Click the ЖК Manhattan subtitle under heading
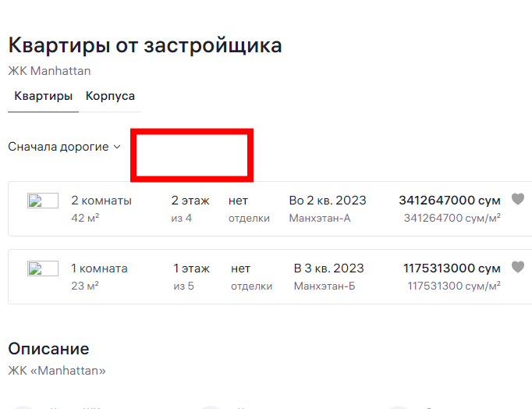This screenshot has height=409, width=532. (50, 71)
